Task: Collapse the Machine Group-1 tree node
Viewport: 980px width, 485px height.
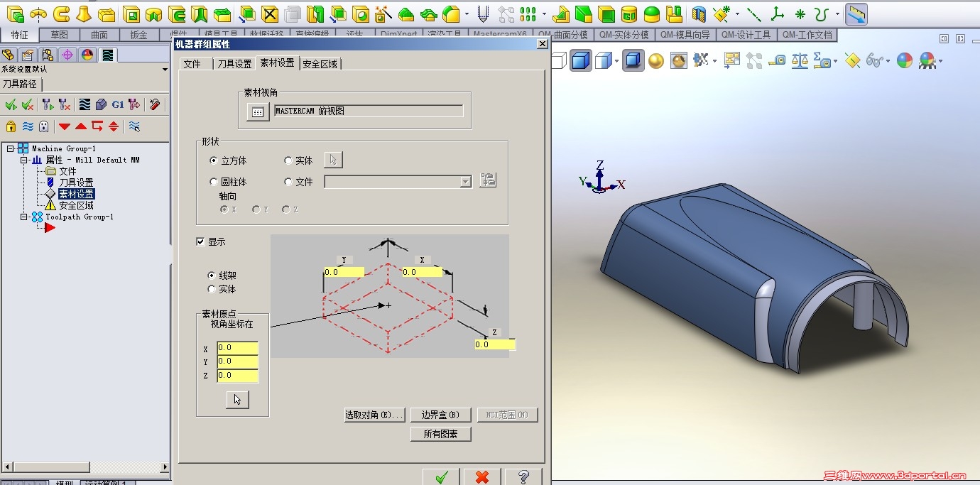Action: pyautogui.click(x=11, y=149)
